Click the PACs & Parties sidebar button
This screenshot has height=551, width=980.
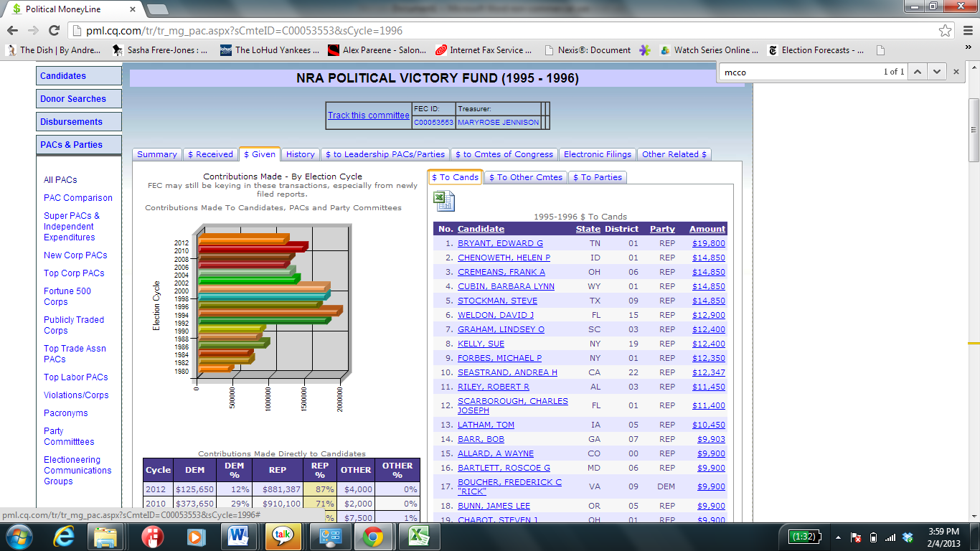pyautogui.click(x=79, y=145)
